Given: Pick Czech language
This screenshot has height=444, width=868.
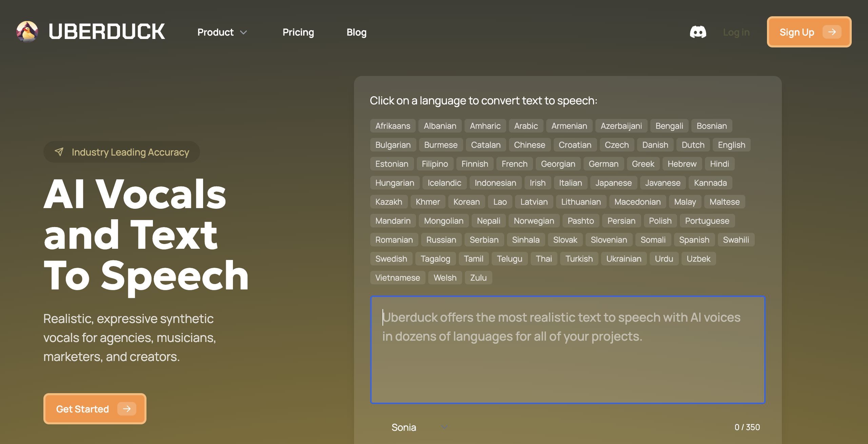Looking at the screenshot, I should pos(617,145).
